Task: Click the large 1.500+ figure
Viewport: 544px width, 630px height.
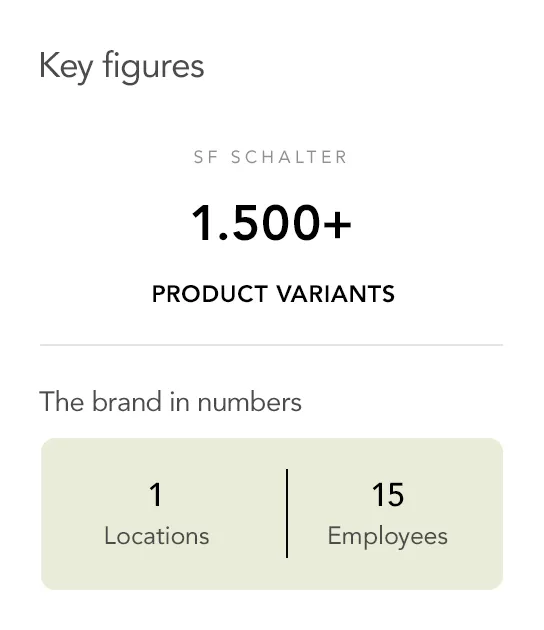Action: click(272, 223)
